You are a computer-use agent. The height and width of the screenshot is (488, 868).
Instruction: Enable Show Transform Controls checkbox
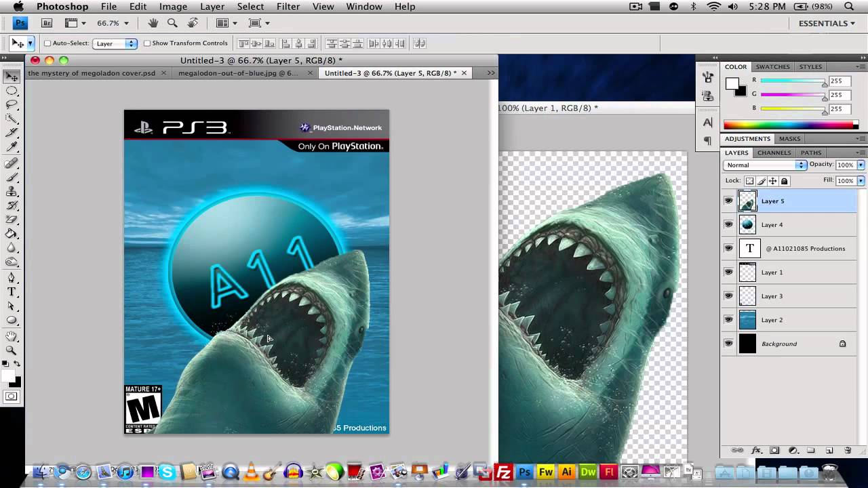coord(147,43)
